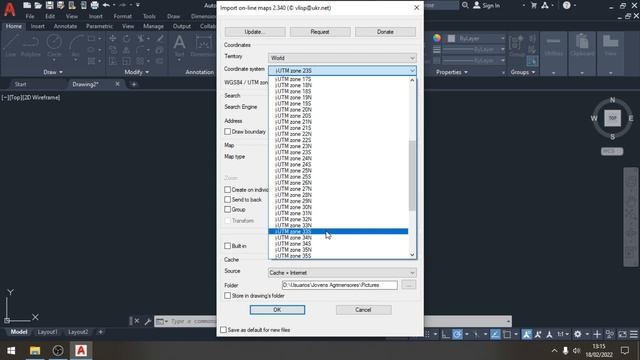Click the Request button
Viewport: 640px width, 360px height.
tap(320, 32)
